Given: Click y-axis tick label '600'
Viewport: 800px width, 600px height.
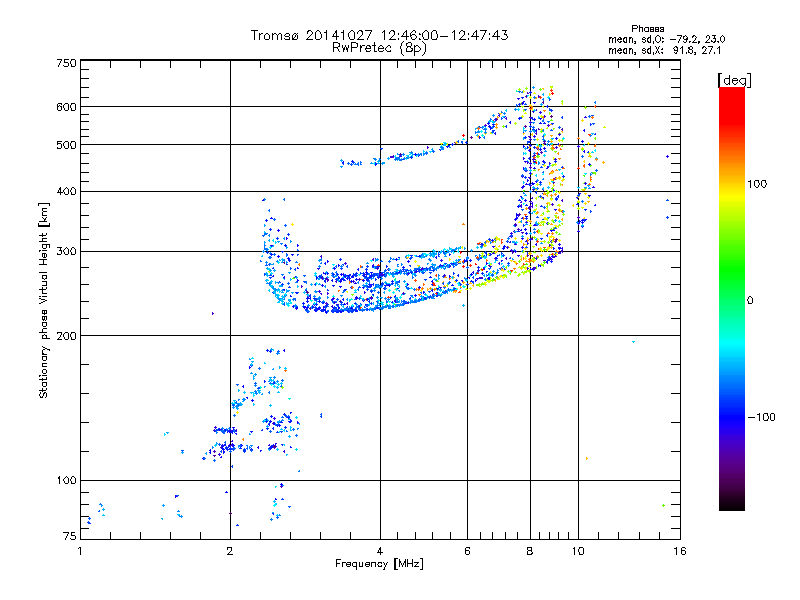Looking at the screenshot, I should coord(66,107).
